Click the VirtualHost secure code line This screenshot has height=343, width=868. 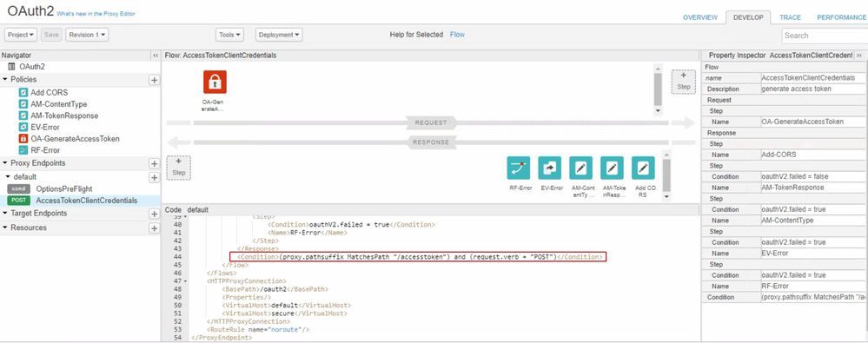click(x=284, y=313)
